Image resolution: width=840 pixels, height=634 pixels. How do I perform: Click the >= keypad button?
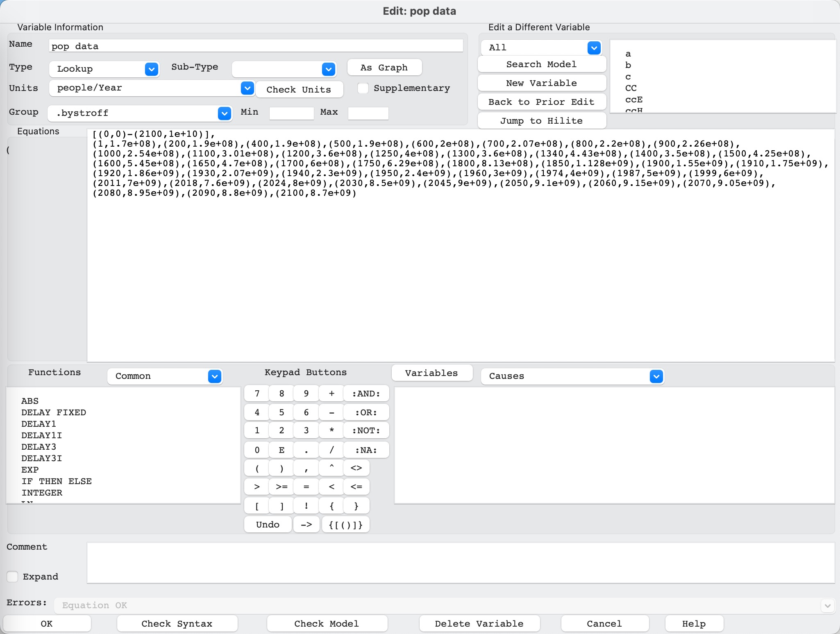point(282,487)
